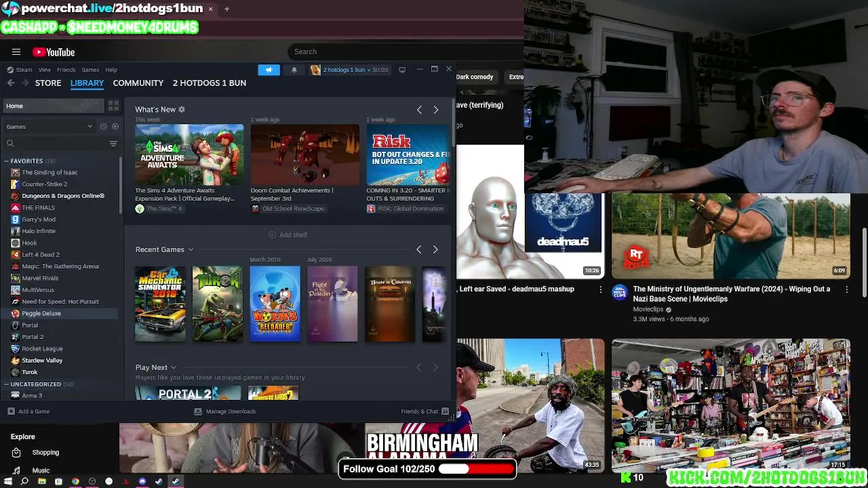
Task: Open the Old School RuneScape news tag
Action: click(288, 209)
